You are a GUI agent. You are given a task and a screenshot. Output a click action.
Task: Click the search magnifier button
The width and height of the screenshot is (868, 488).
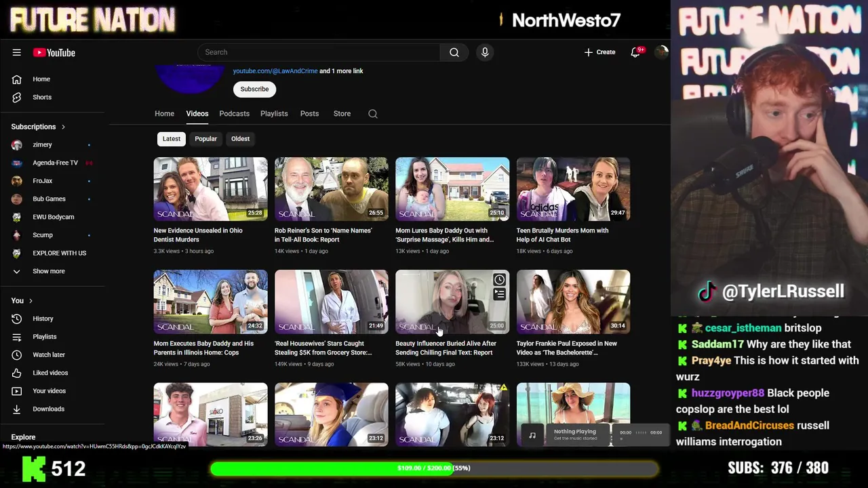coord(454,52)
